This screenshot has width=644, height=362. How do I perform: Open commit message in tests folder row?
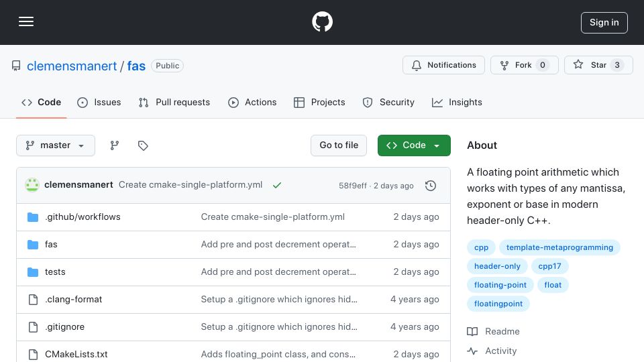[x=278, y=271]
